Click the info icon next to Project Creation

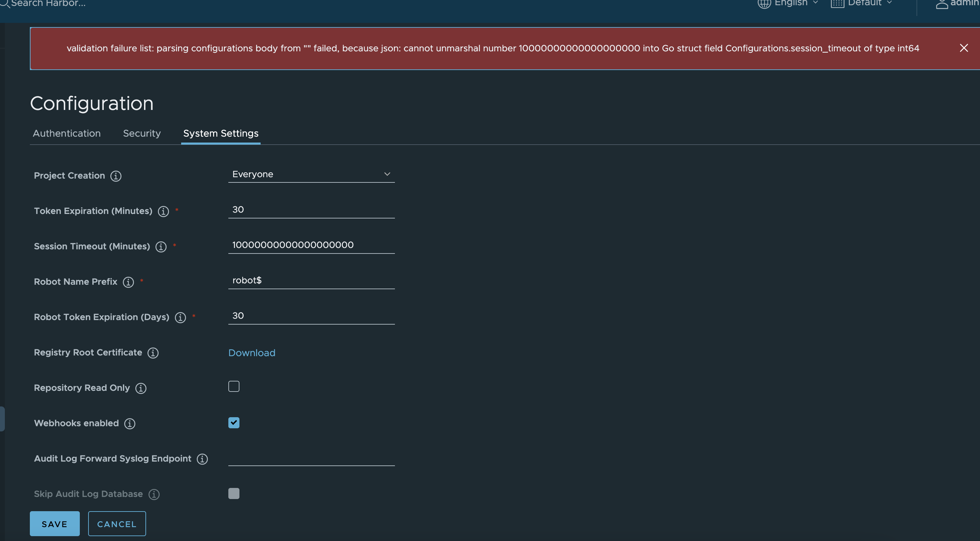(115, 175)
